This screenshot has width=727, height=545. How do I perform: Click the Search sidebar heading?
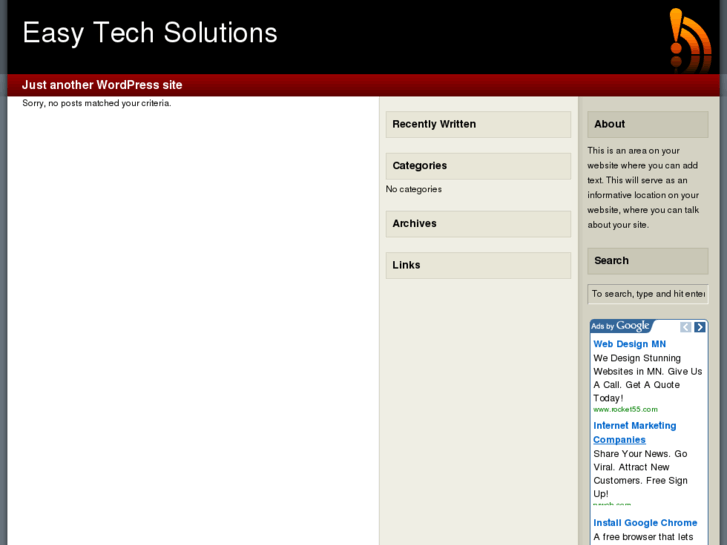coord(612,261)
